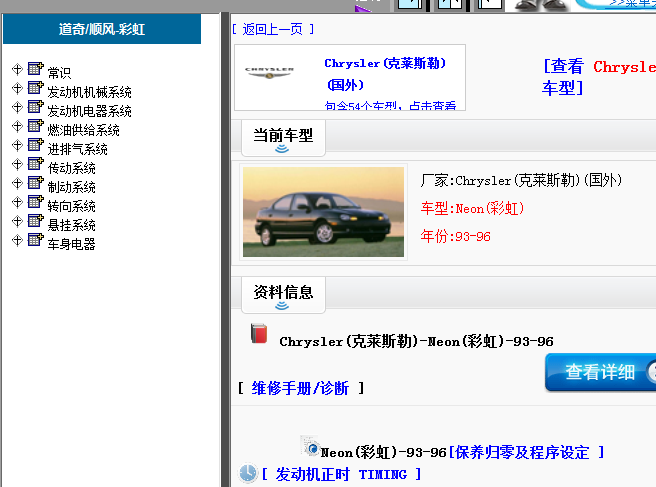Select the 资料信息 tab
Image resolution: width=656 pixels, height=487 pixels.
tap(283, 295)
